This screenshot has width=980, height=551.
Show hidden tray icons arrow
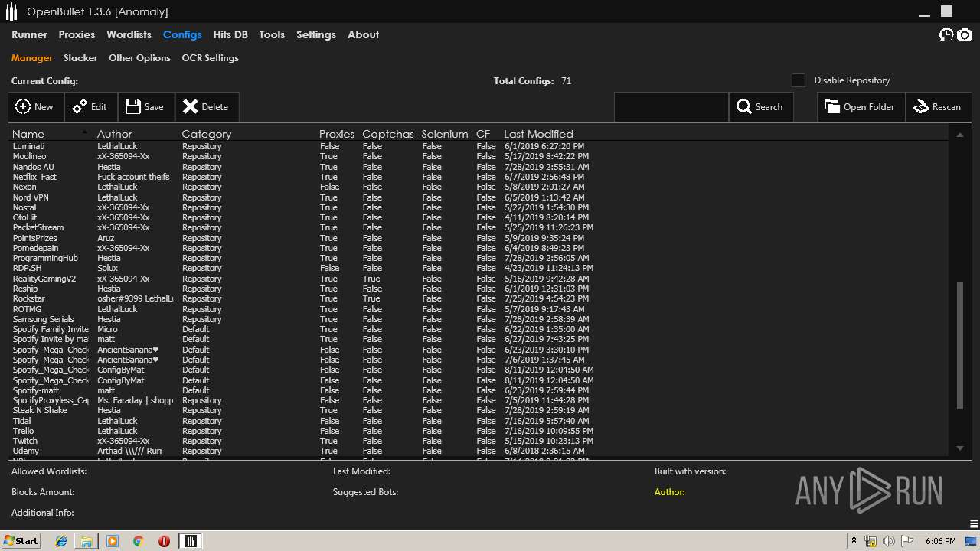point(854,540)
